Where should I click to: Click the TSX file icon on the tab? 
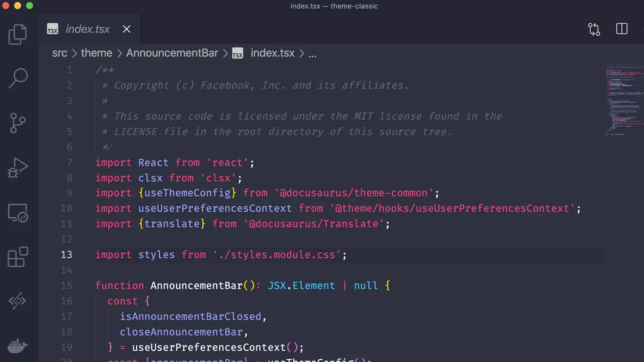52,29
